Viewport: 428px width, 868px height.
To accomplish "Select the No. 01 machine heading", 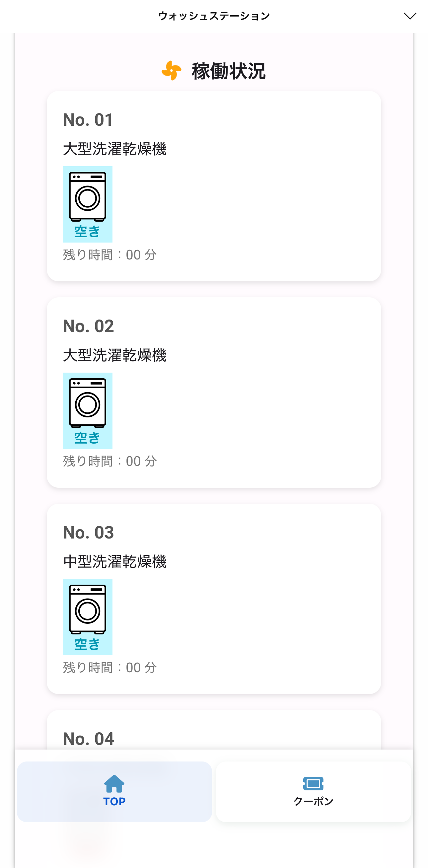I will (88, 120).
